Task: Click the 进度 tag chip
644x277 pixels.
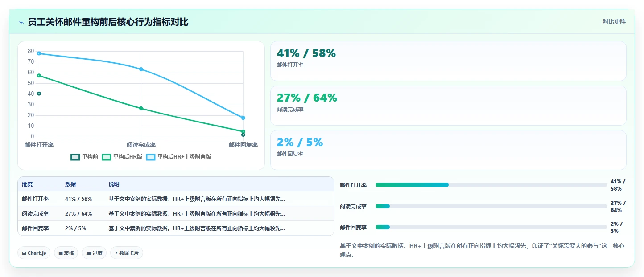Action: pos(94,253)
